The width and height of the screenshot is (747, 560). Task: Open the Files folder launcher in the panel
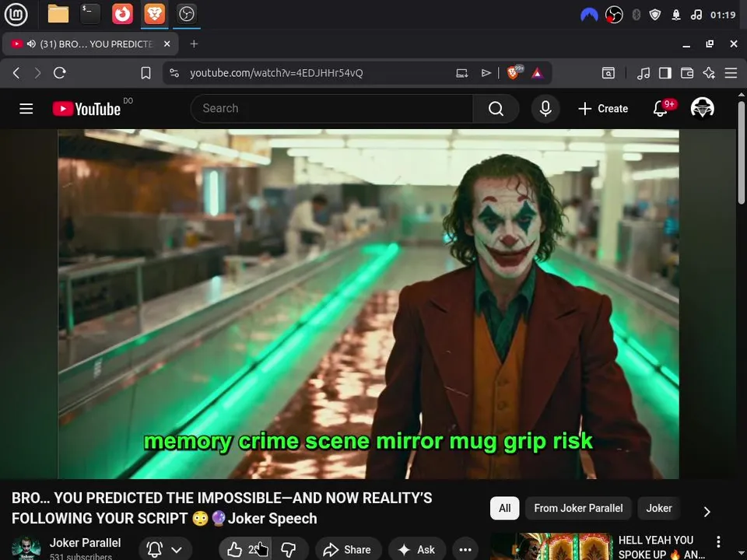58,14
